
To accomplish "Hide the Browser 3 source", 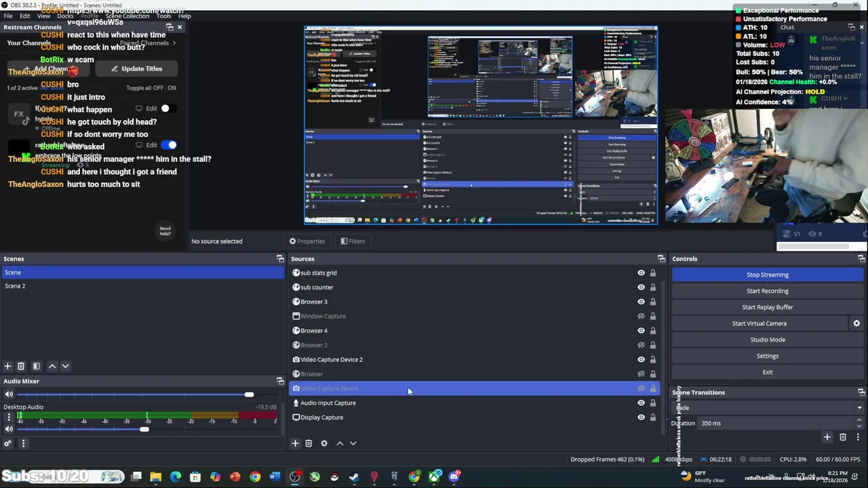I will pyautogui.click(x=641, y=302).
